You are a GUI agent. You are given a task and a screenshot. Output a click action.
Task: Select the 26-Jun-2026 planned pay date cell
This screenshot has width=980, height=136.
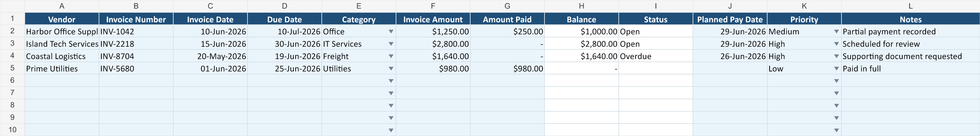[730, 56]
